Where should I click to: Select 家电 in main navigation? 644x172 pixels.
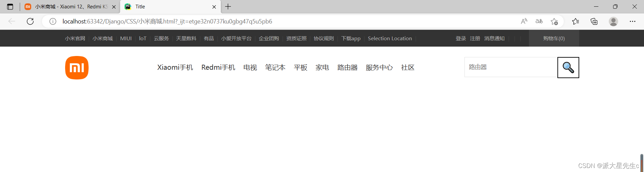point(322,67)
